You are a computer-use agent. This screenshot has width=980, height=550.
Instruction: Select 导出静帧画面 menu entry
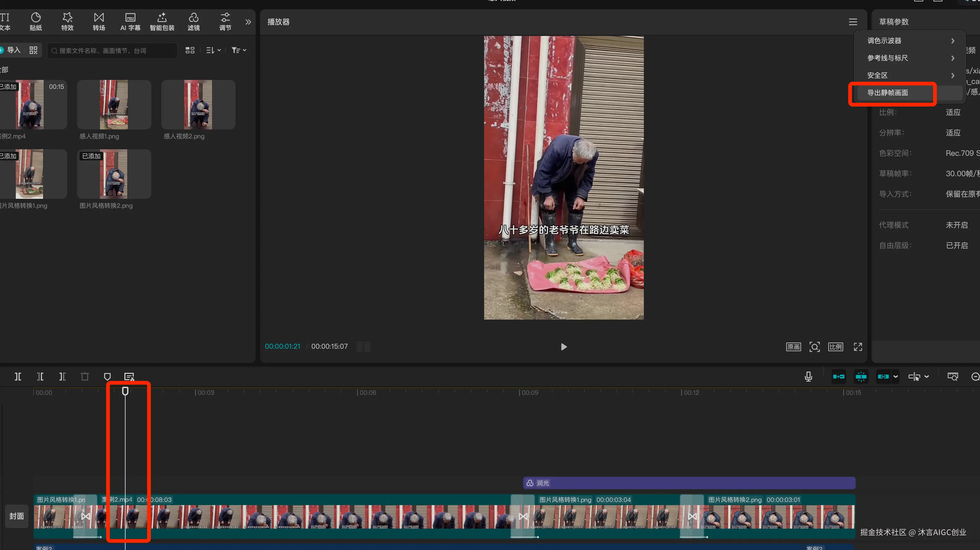coord(887,93)
